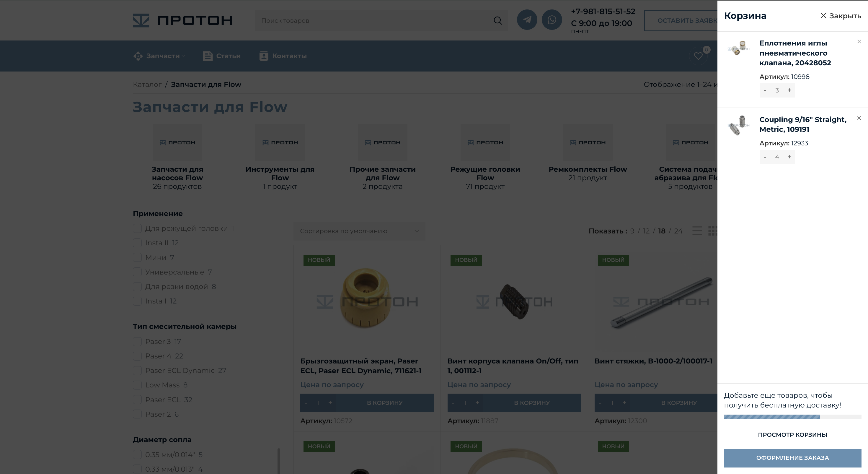Show 12 products per page
Screen dimensions: 868x474
(646, 231)
